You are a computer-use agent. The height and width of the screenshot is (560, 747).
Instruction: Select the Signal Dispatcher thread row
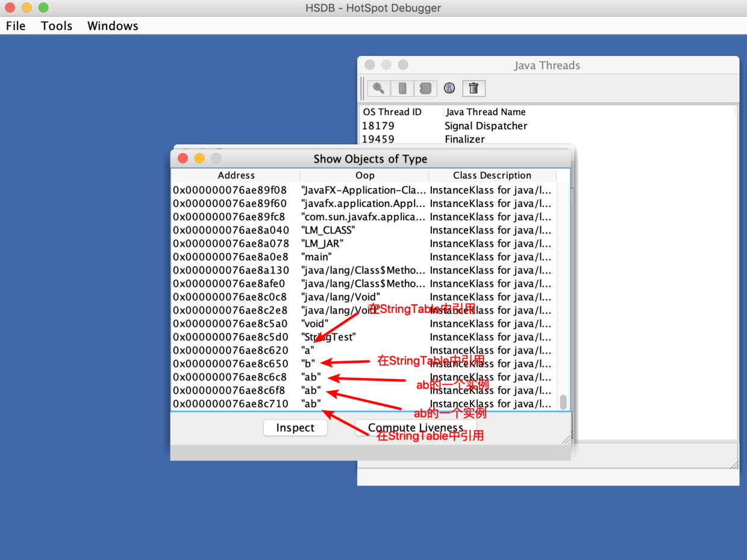(486, 126)
